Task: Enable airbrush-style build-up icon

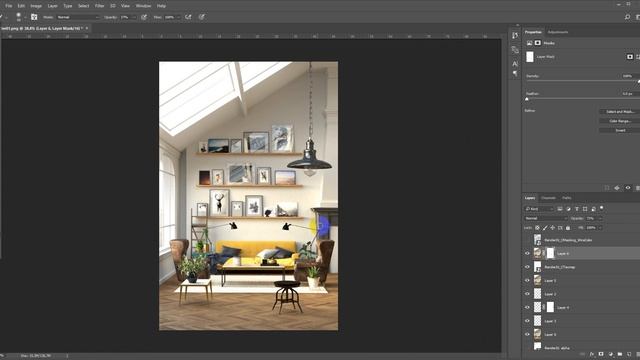Action: 188,17
